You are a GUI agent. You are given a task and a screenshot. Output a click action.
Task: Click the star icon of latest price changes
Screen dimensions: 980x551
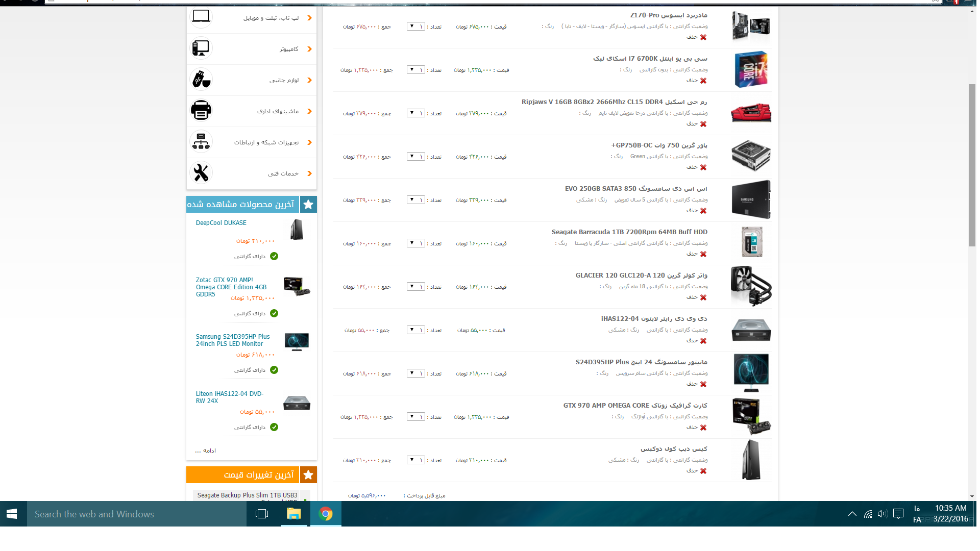click(308, 475)
